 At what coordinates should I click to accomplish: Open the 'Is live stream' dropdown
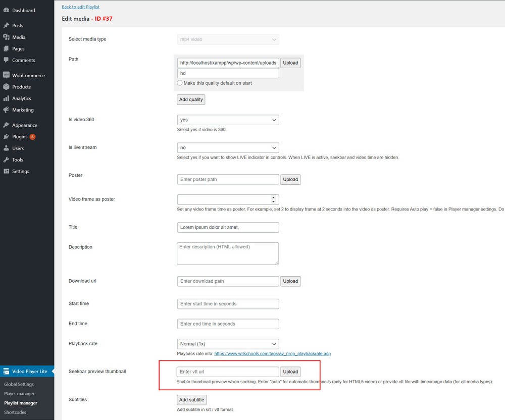(228, 148)
